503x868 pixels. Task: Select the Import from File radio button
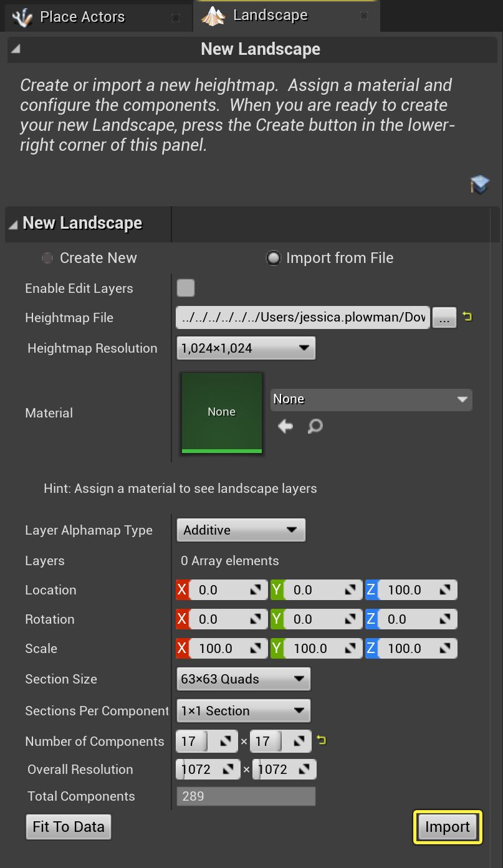pos(274,257)
